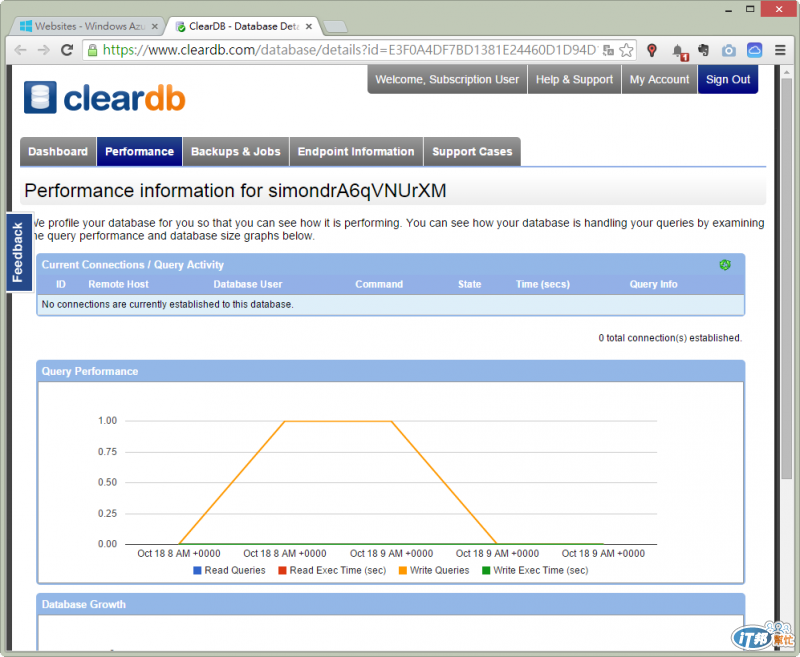The width and height of the screenshot is (800, 657).
Task: Refresh the Current Connections list icon
Action: (724, 265)
